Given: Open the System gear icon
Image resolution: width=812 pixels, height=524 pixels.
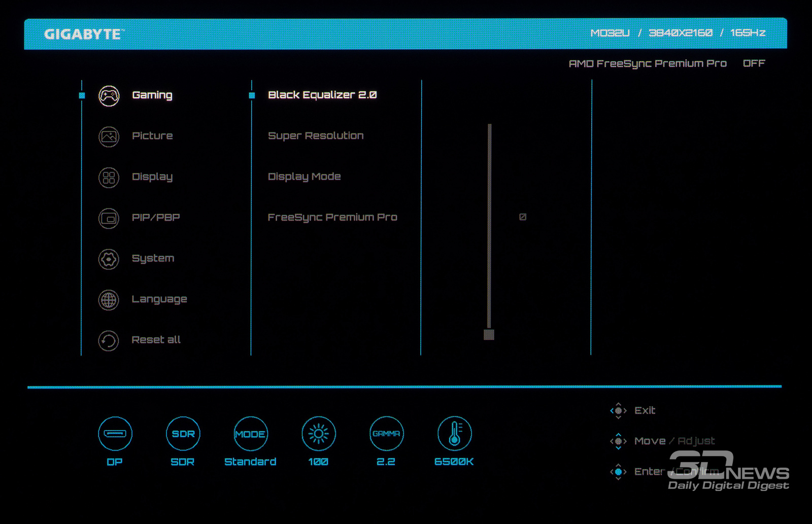Looking at the screenshot, I should click(109, 259).
